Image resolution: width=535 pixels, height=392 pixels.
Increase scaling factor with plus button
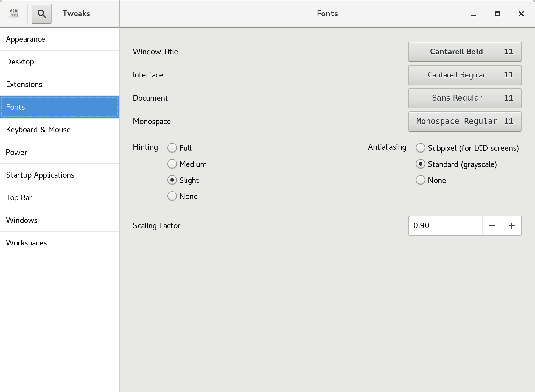(511, 226)
